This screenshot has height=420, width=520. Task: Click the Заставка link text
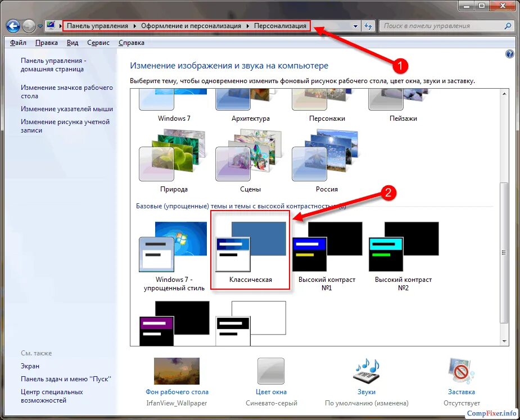pos(462,392)
